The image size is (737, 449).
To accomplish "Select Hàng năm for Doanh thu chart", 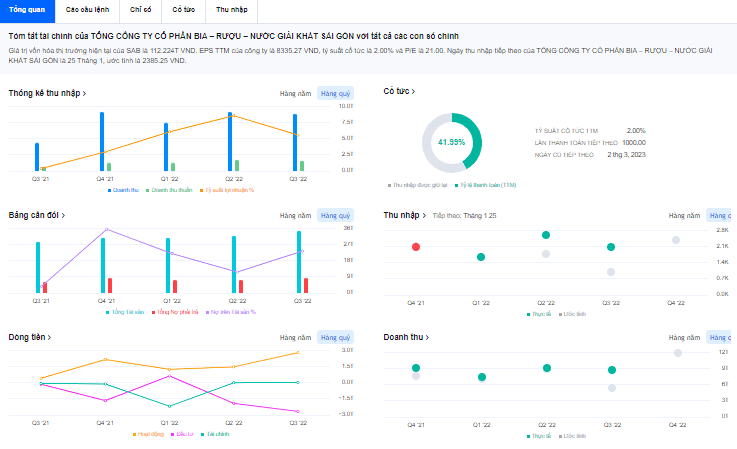I will tap(684, 338).
